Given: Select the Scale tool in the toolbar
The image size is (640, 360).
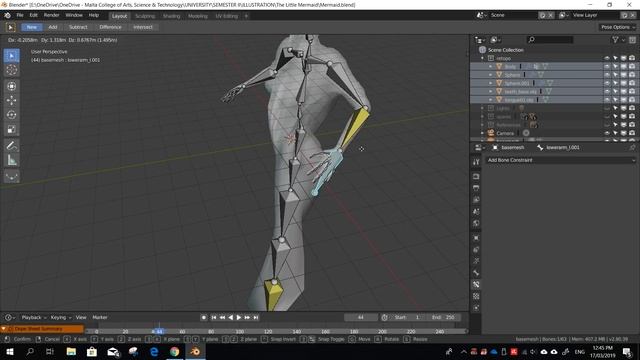Looking at the screenshot, I should pos(11,130).
